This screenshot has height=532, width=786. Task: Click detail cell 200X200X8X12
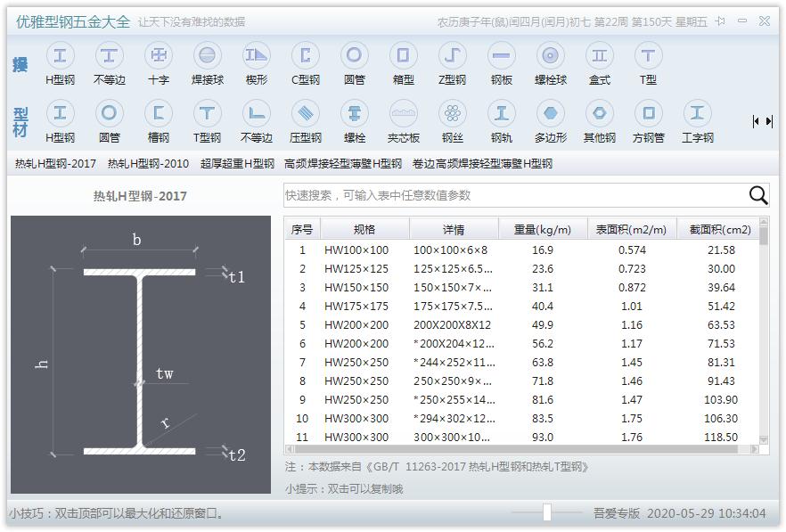(x=452, y=325)
